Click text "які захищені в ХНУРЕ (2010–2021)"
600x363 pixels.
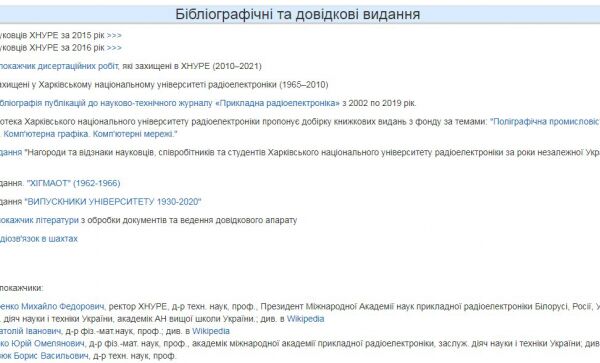pos(192,66)
